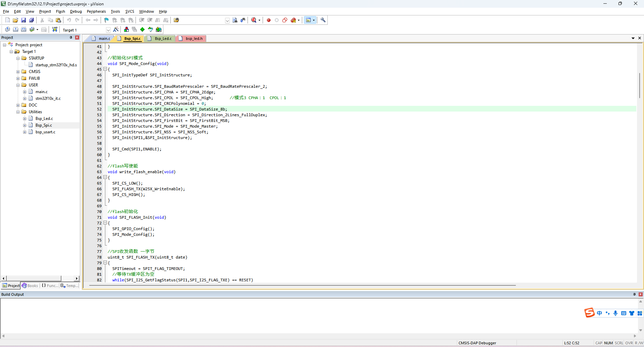The width and height of the screenshot is (644, 347).
Task: Open configuration wrench icon
Action: [x=323, y=20]
